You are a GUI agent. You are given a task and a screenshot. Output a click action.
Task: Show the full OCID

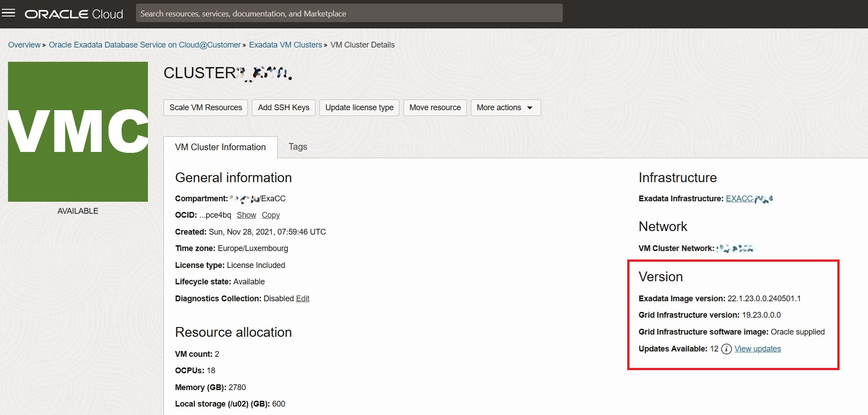[246, 215]
